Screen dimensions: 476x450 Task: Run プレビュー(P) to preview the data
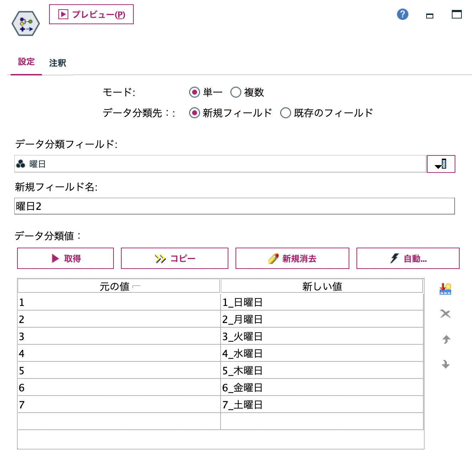(x=91, y=15)
